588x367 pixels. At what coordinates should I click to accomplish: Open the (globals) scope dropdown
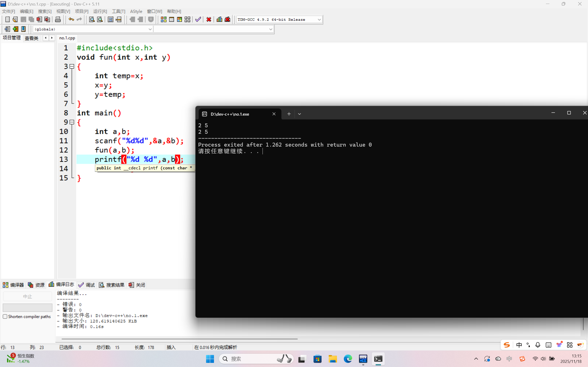(150, 29)
